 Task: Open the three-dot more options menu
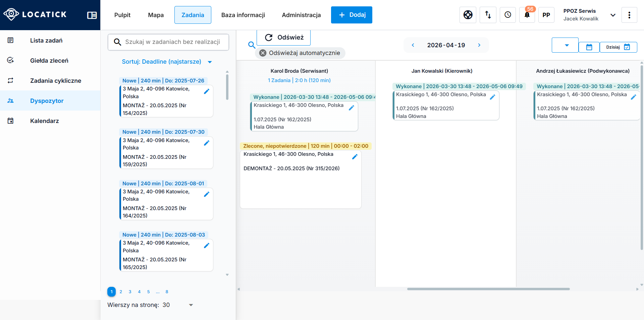[x=629, y=15]
